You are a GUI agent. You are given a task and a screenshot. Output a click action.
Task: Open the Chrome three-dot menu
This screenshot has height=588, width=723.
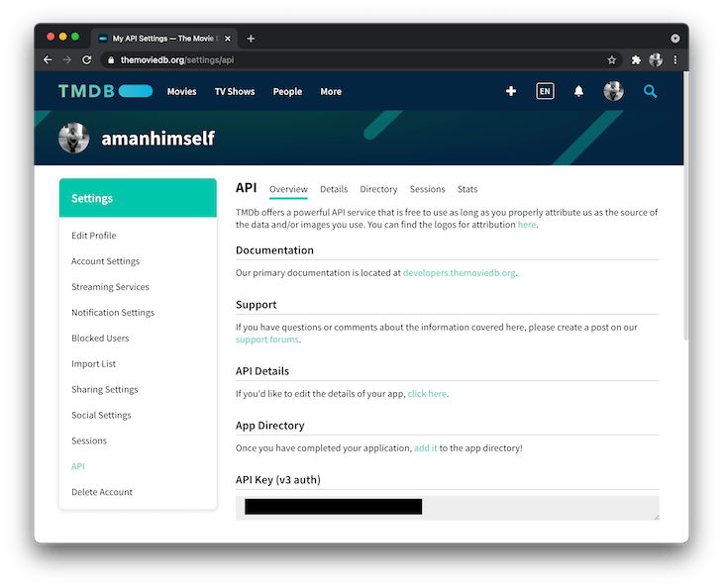coord(675,59)
